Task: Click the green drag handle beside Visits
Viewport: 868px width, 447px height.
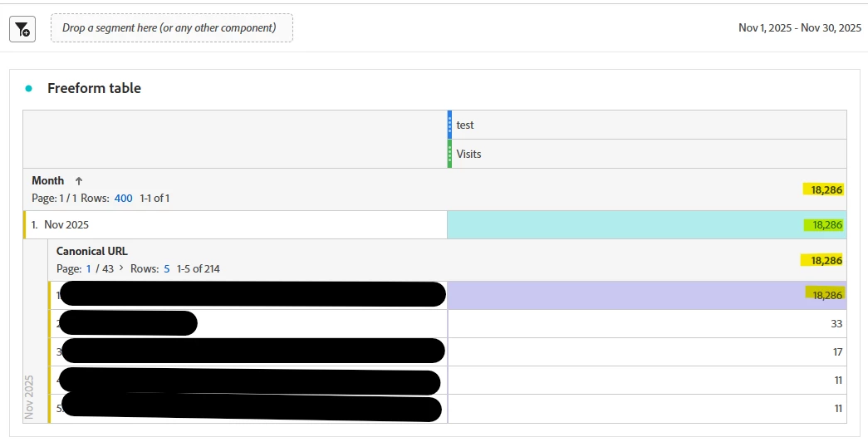Action: (449, 154)
